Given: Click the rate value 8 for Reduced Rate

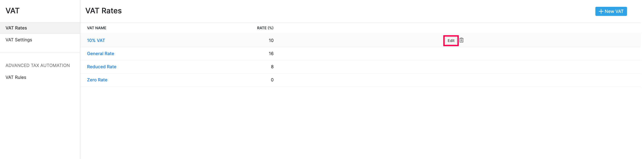Looking at the screenshot, I should click(x=272, y=67).
